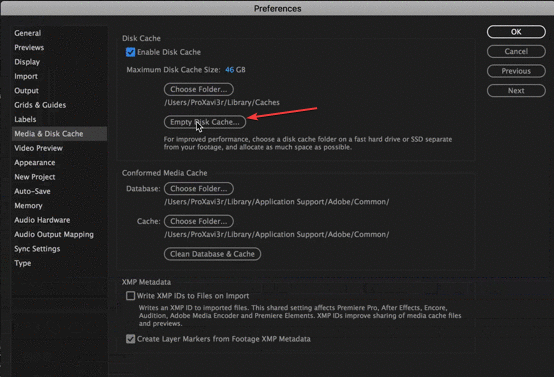Click the Maximum Disk Cache Size label
554x377 pixels.
[173, 70]
